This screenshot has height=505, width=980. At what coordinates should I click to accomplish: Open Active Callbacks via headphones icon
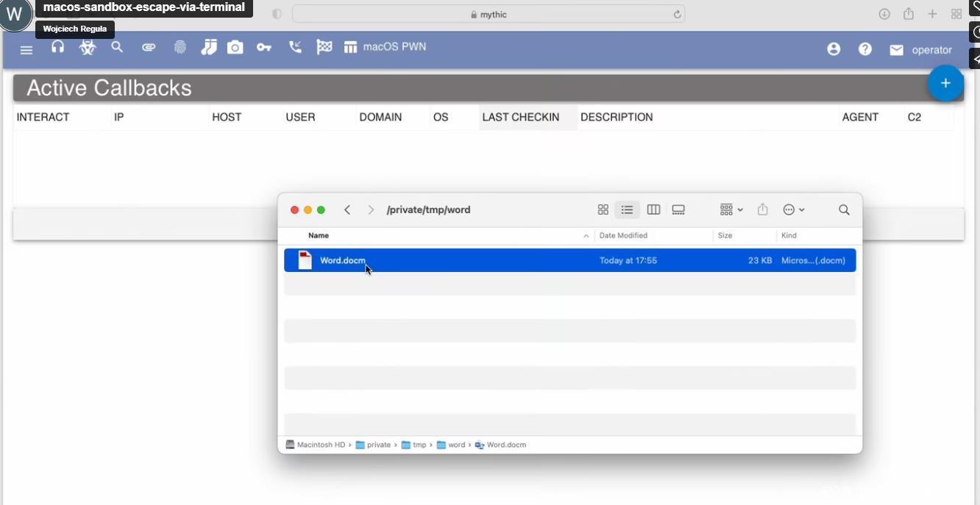pos(57,47)
